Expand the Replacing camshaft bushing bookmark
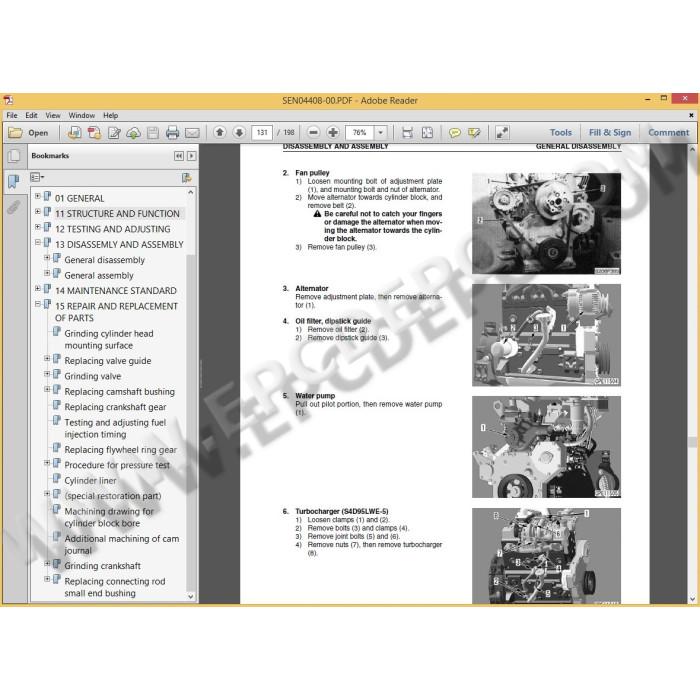 (47, 389)
